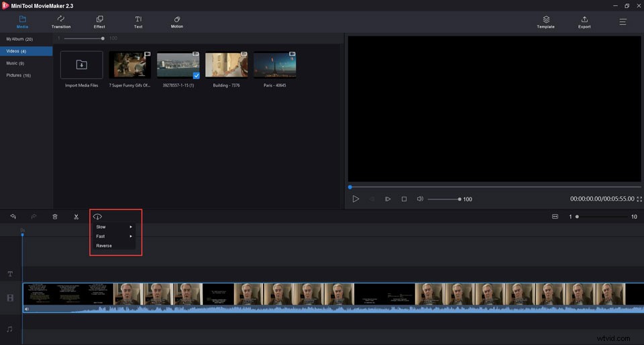This screenshot has height=345, width=644.
Task: Adjust the preview volume slider
Action: [x=444, y=199]
